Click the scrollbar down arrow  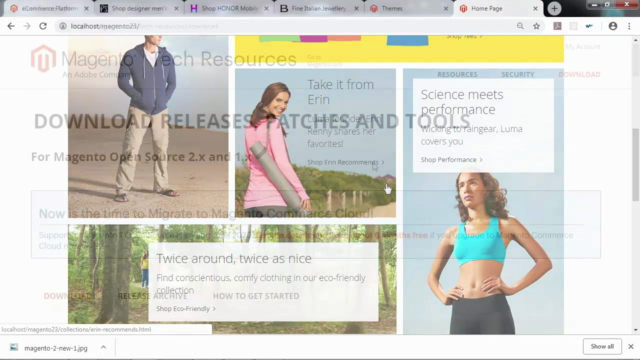(x=636, y=330)
